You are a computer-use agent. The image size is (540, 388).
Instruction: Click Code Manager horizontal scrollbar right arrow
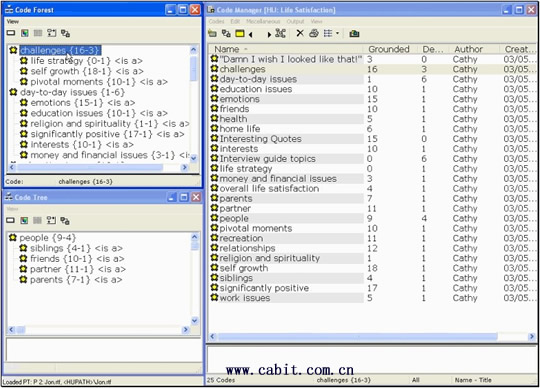532,336
